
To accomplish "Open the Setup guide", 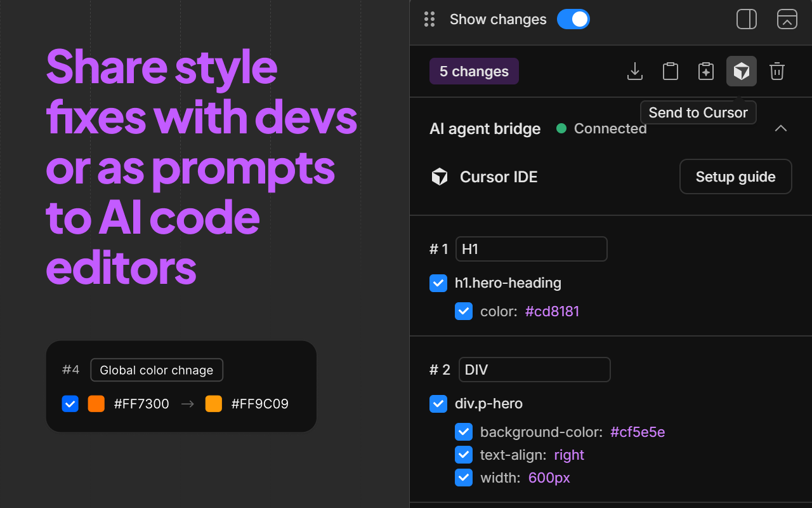I will (x=735, y=177).
